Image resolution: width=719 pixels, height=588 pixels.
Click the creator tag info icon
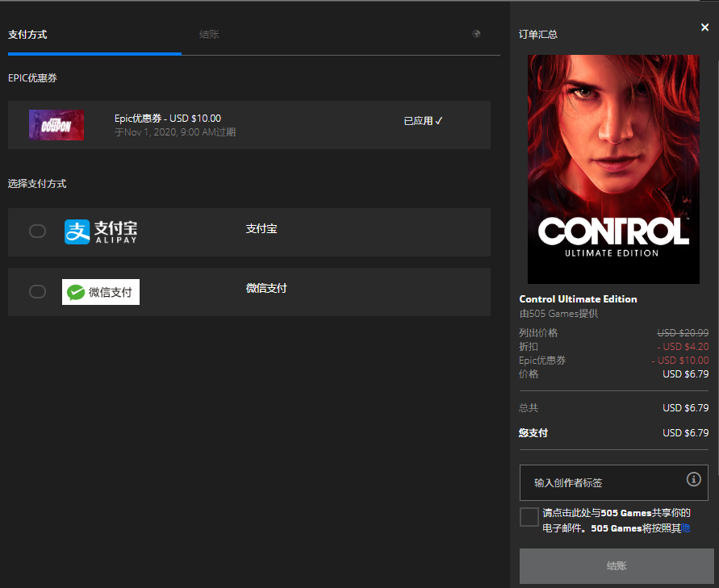(693, 479)
